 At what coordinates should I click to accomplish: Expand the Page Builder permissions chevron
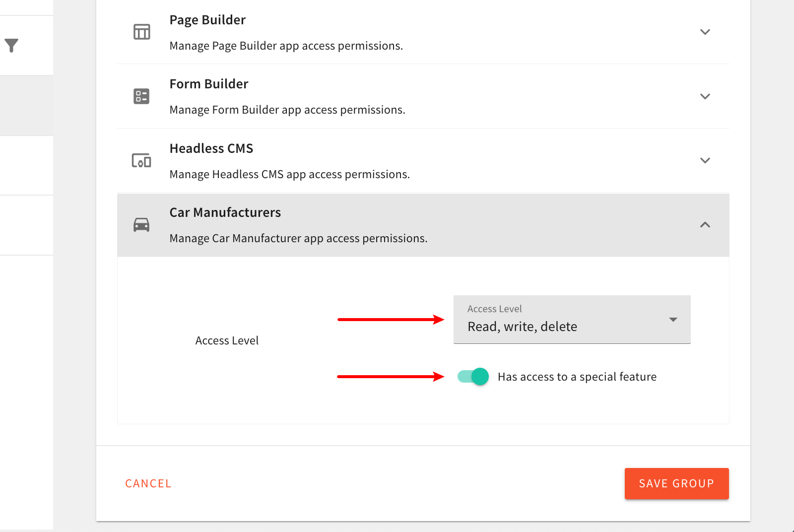[705, 32]
